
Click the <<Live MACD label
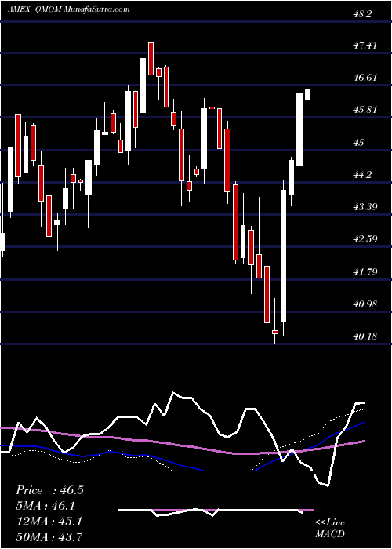click(x=330, y=528)
